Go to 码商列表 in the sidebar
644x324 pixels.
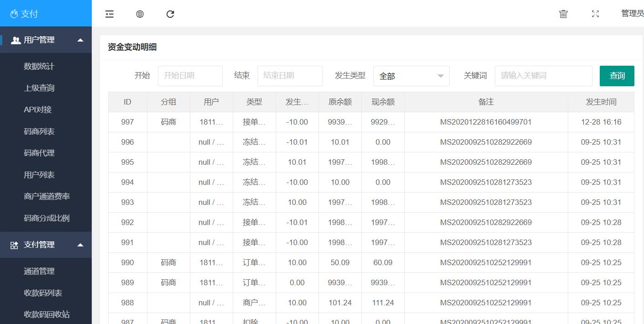pyautogui.click(x=39, y=131)
